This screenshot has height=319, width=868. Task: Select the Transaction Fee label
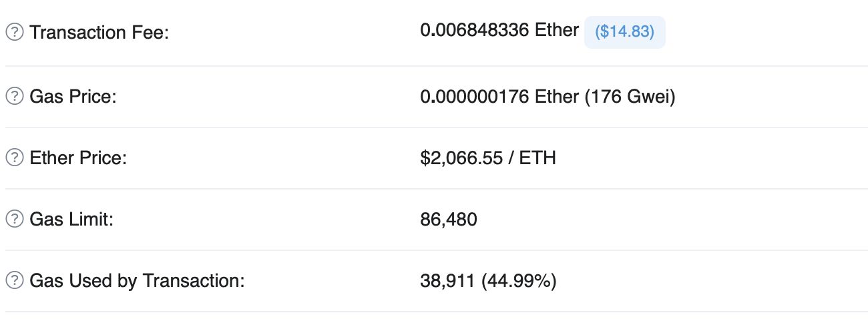pyautogui.click(x=99, y=32)
